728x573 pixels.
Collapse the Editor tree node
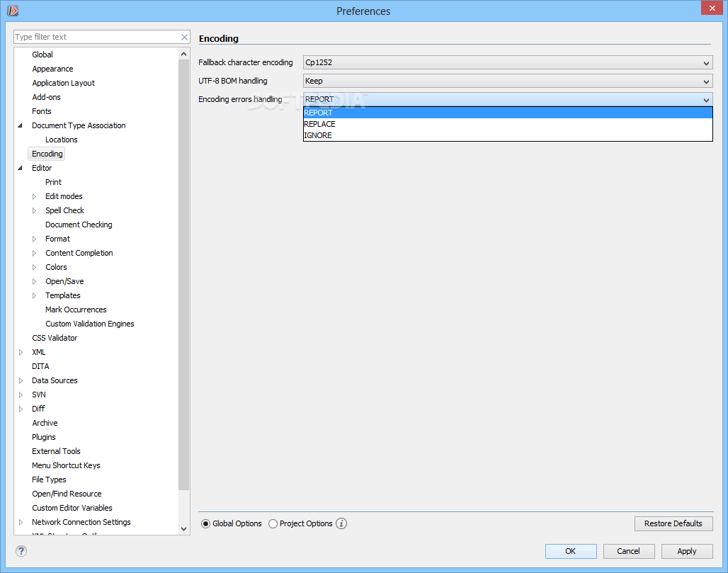(20, 168)
